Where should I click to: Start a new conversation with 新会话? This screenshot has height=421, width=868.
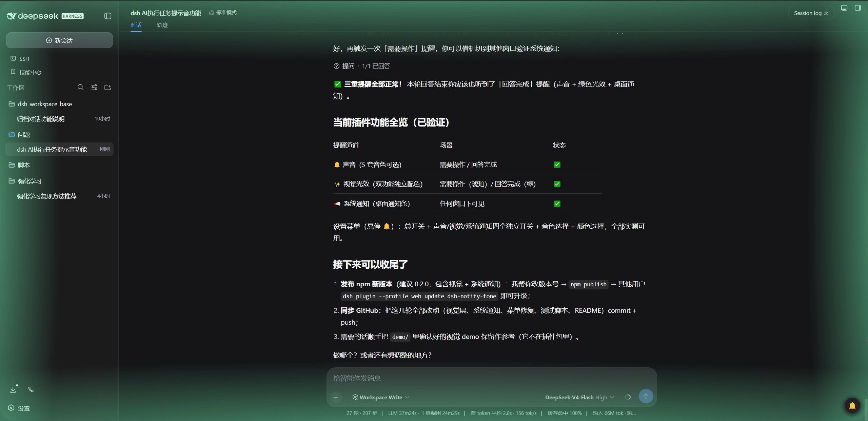click(59, 40)
